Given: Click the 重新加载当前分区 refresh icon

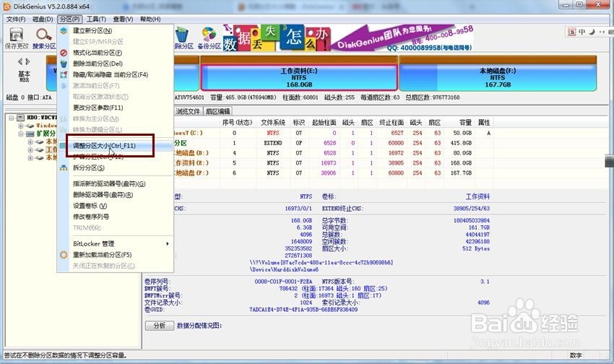Looking at the screenshot, I should tap(64, 255).
